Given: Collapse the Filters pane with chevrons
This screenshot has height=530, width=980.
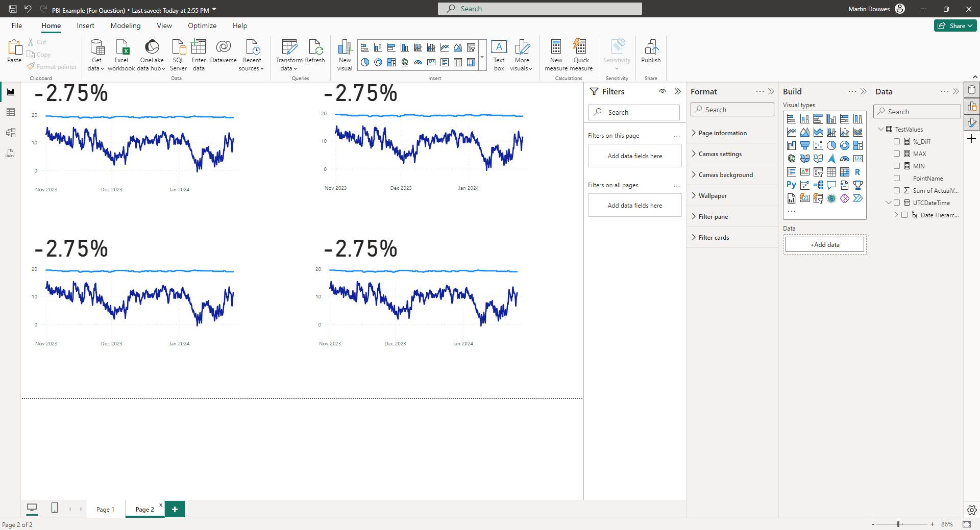Looking at the screenshot, I should 677,91.
